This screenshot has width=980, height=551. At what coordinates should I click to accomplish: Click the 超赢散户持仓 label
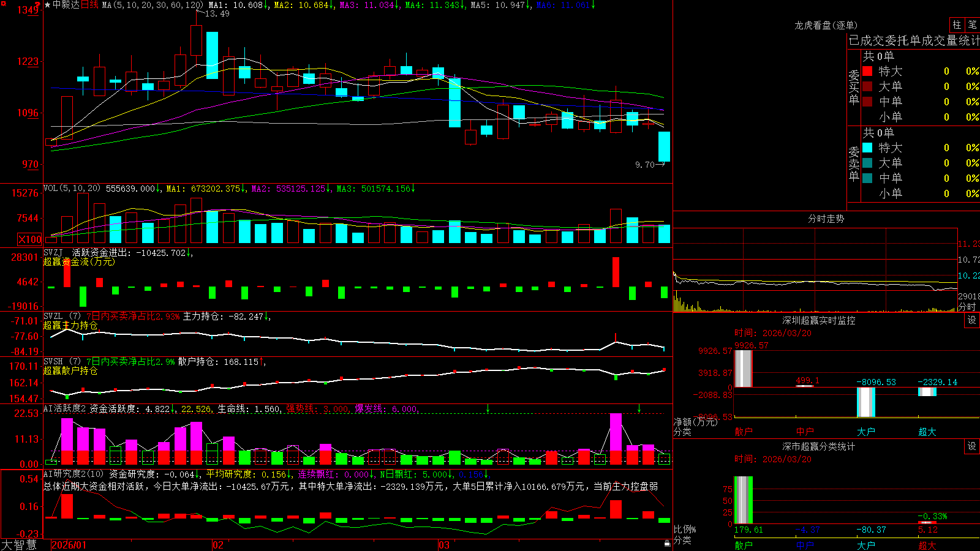[x=71, y=370]
